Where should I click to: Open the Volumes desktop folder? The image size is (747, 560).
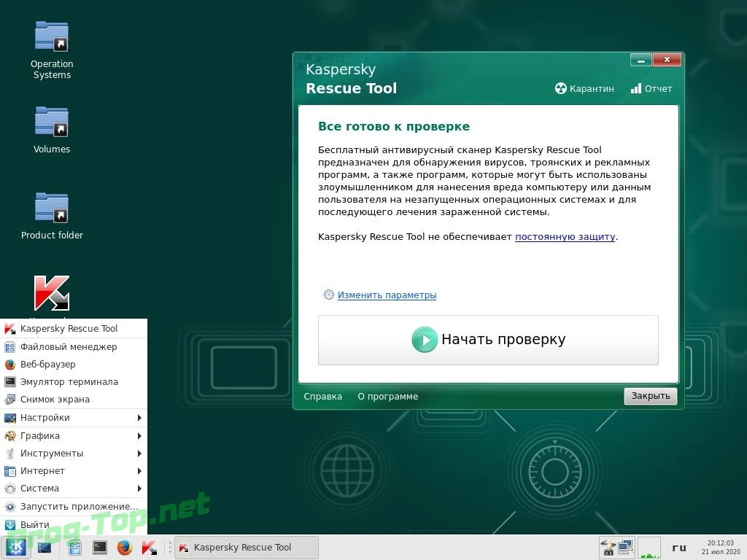(52, 130)
